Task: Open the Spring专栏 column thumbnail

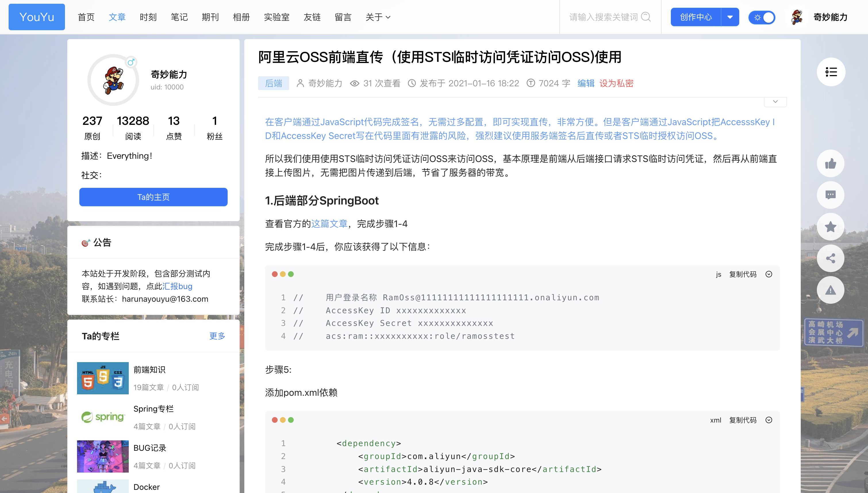Action: click(103, 417)
